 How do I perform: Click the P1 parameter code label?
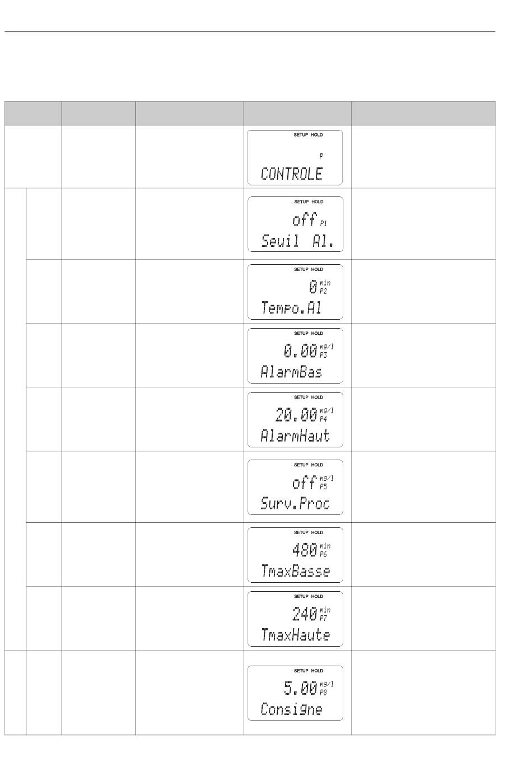point(324,223)
